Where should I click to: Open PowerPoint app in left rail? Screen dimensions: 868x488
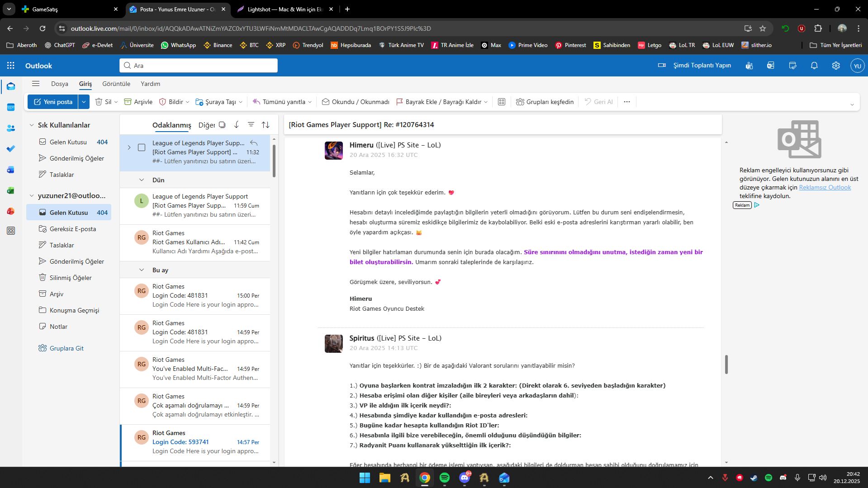coord(11,211)
